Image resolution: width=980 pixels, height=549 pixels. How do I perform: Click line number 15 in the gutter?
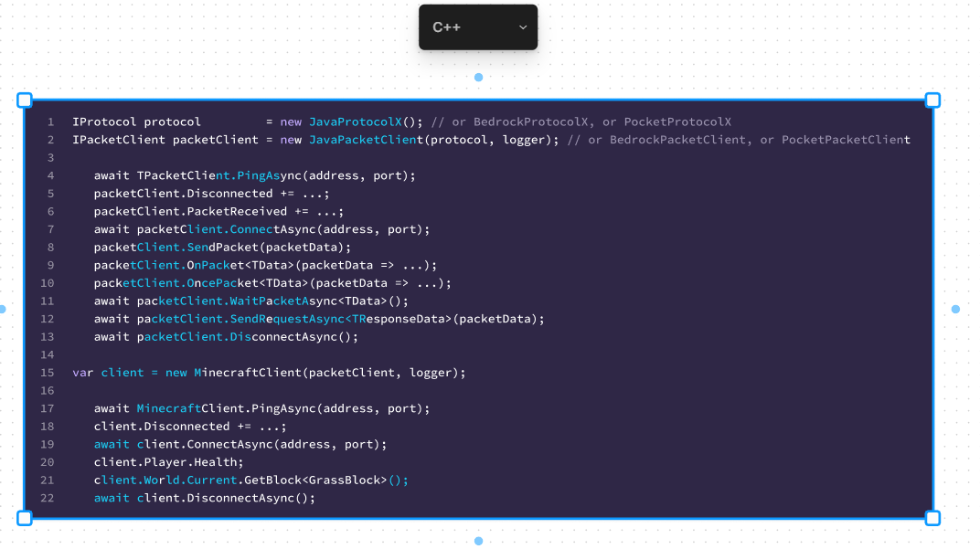tap(48, 373)
